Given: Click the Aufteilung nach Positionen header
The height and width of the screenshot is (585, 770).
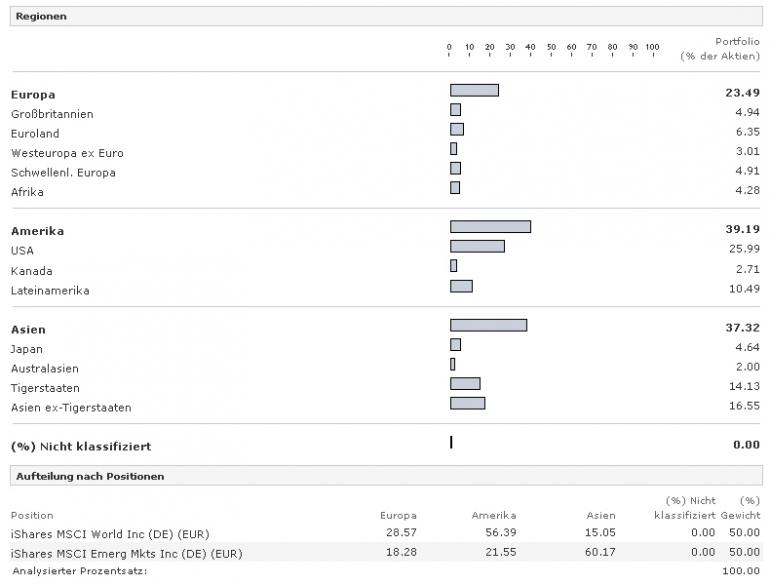Looking at the screenshot, I should [89, 476].
